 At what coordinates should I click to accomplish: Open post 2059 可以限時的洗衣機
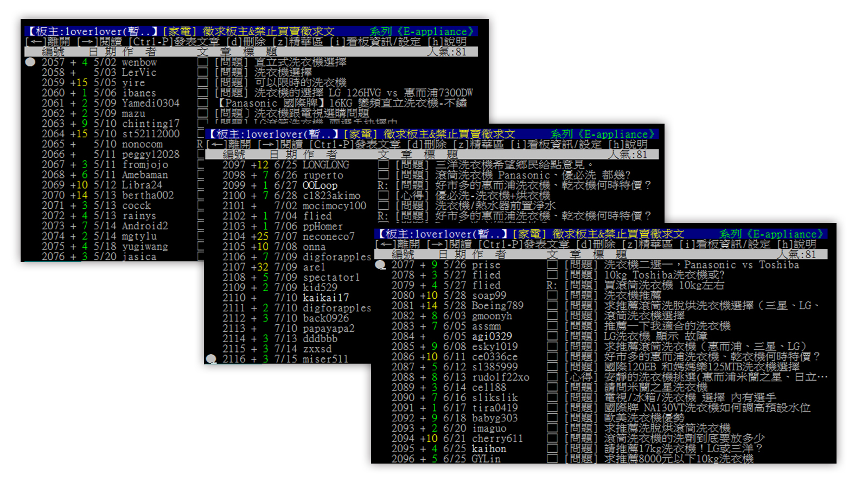pyautogui.click(x=301, y=83)
